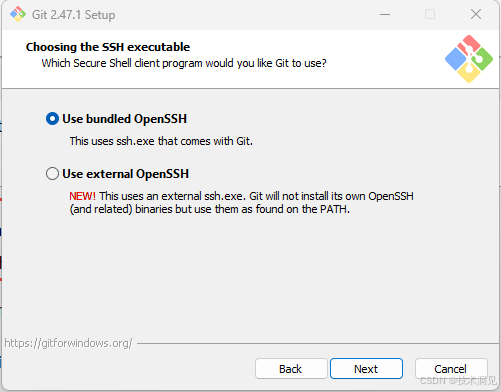The image size is (501, 392).
Task: Click the 'Choosing the SSH executable' heading
Action: [x=108, y=47]
